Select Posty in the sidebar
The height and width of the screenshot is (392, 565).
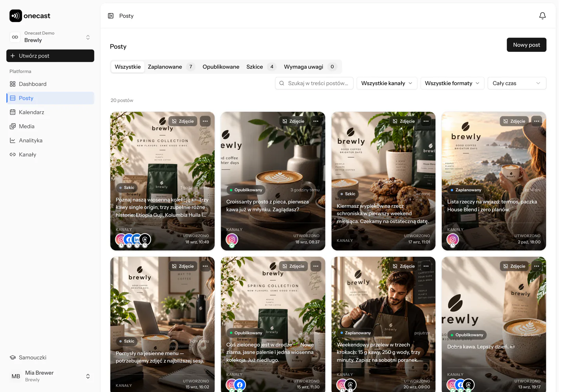point(50,98)
